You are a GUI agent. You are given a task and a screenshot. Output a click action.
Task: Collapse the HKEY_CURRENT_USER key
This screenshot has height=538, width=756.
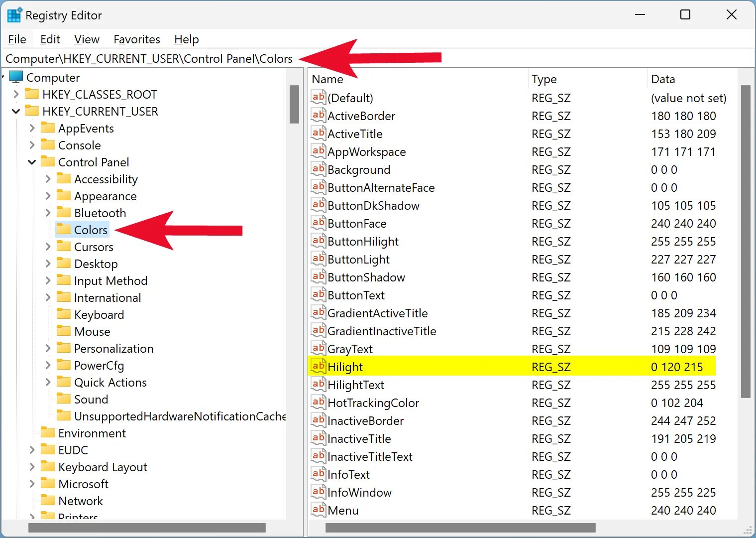point(16,111)
